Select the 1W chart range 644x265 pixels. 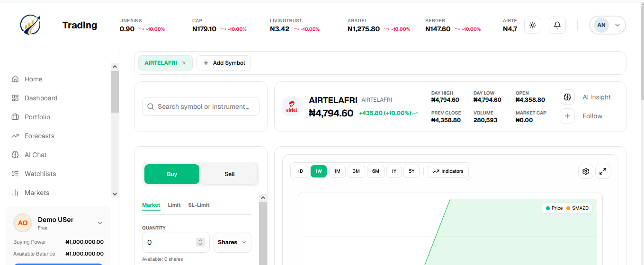319,171
